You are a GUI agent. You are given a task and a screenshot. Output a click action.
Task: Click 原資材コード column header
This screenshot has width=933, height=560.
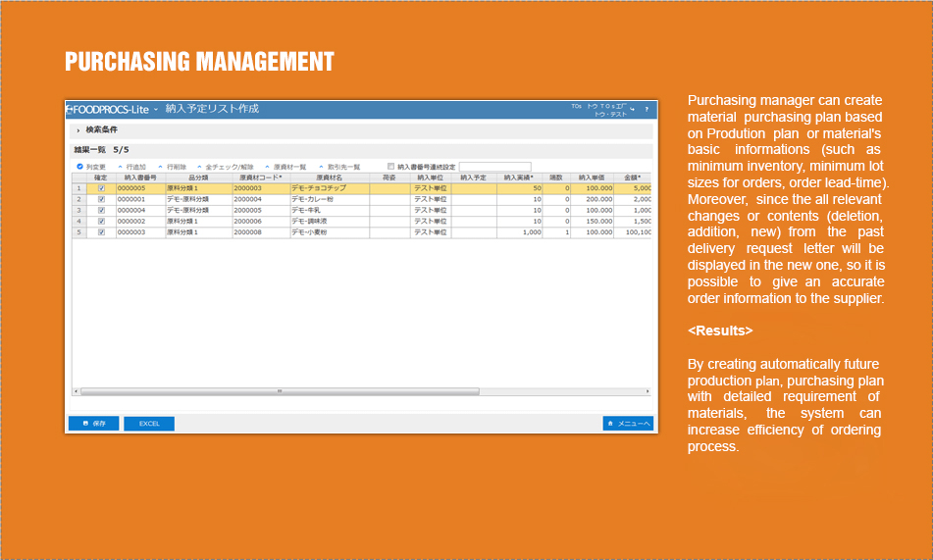point(260,178)
